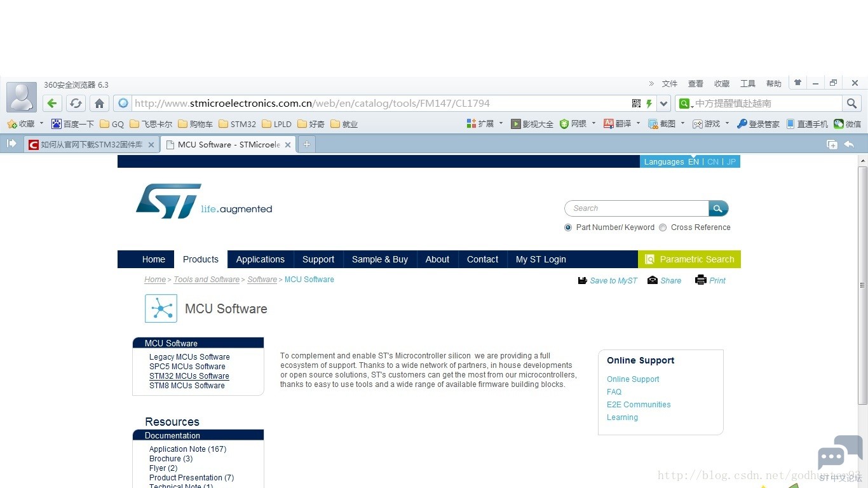This screenshot has width=868, height=488.
Task: Open the Legacy MCUs Software link
Action: click(189, 357)
